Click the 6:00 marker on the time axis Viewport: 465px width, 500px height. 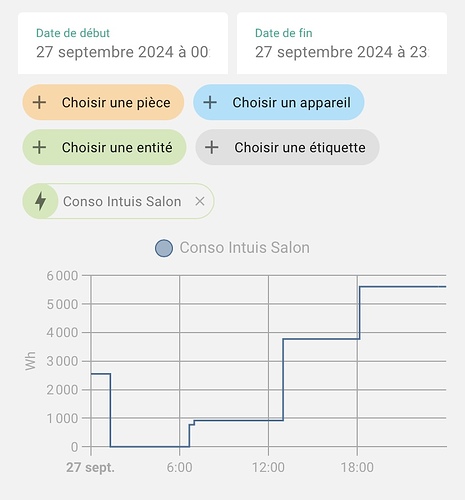click(x=179, y=467)
